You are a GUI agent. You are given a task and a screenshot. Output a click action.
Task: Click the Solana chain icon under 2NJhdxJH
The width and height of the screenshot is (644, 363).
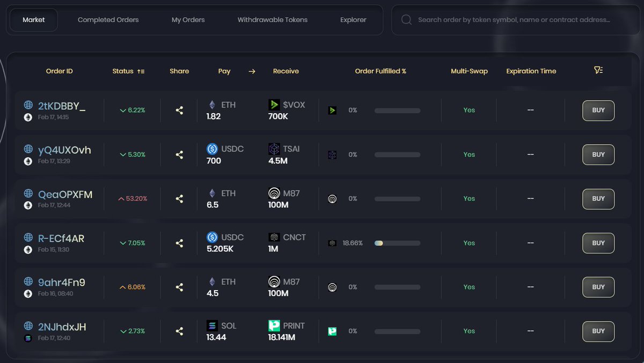click(28, 338)
